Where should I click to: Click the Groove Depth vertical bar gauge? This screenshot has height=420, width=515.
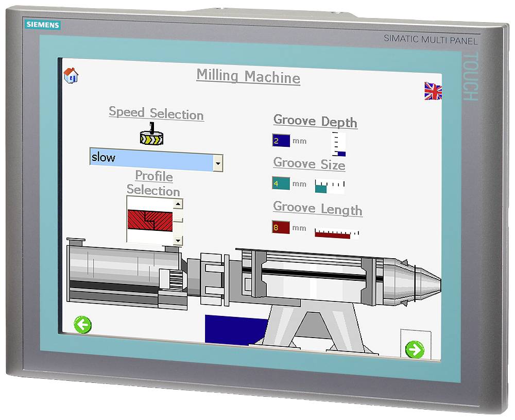click(x=339, y=144)
